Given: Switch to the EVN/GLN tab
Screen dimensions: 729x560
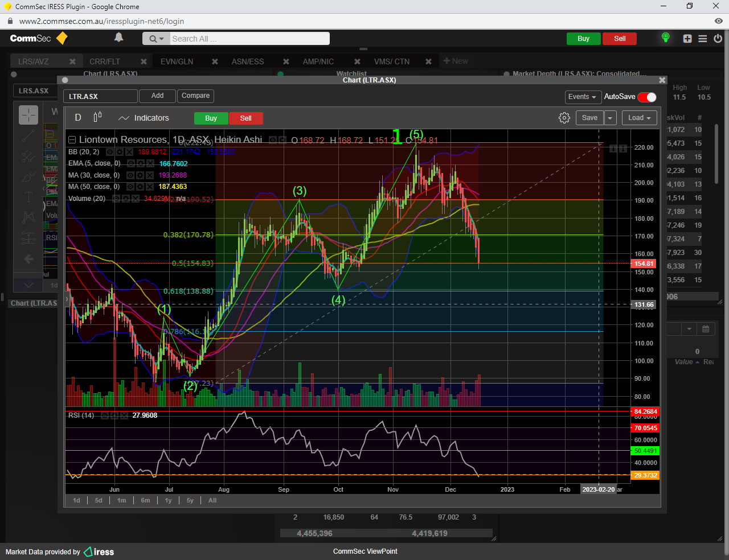Looking at the screenshot, I should (x=177, y=61).
